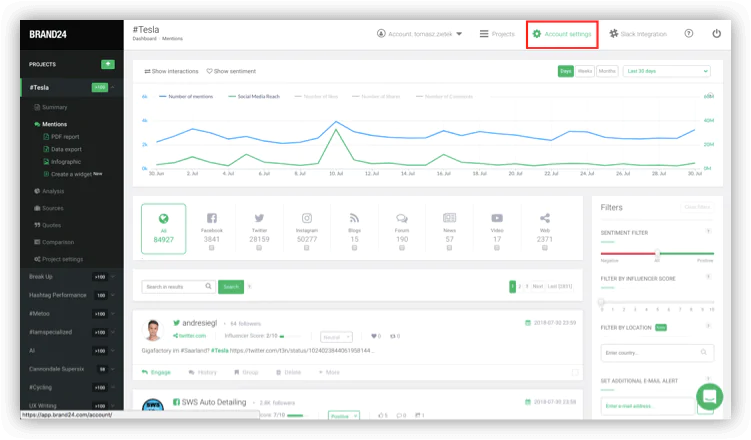Expand the Cannondale Supersix project
Image resolution: width=751 pixels, height=440 pixels.
pos(113,369)
